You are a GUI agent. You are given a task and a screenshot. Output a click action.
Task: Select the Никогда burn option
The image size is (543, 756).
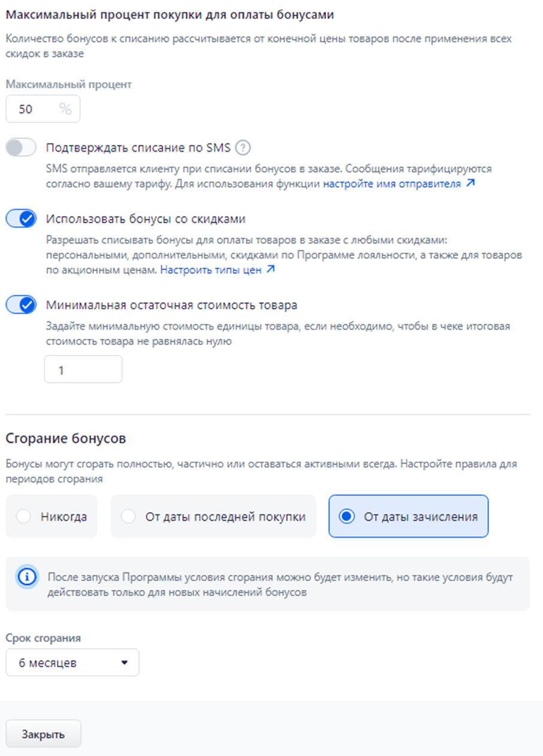click(52, 516)
